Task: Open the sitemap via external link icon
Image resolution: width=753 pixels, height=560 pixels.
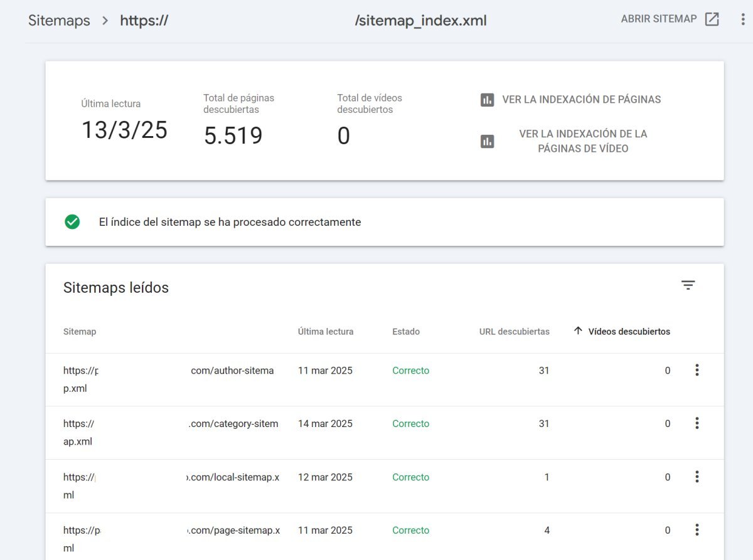Action: pos(712,19)
